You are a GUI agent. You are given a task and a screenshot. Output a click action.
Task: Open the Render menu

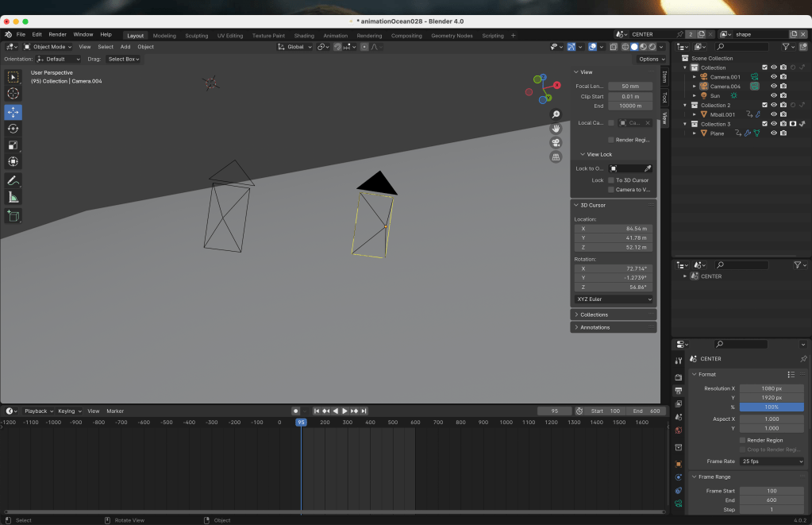tap(57, 35)
